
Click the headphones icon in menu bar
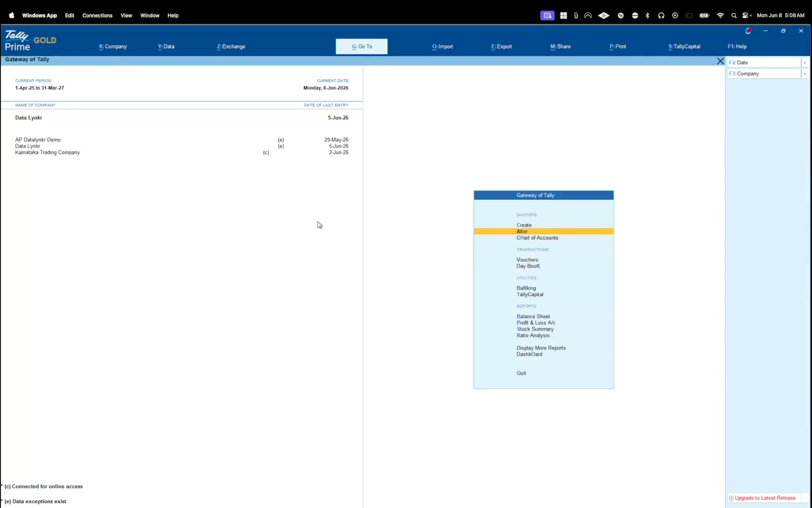661,15
